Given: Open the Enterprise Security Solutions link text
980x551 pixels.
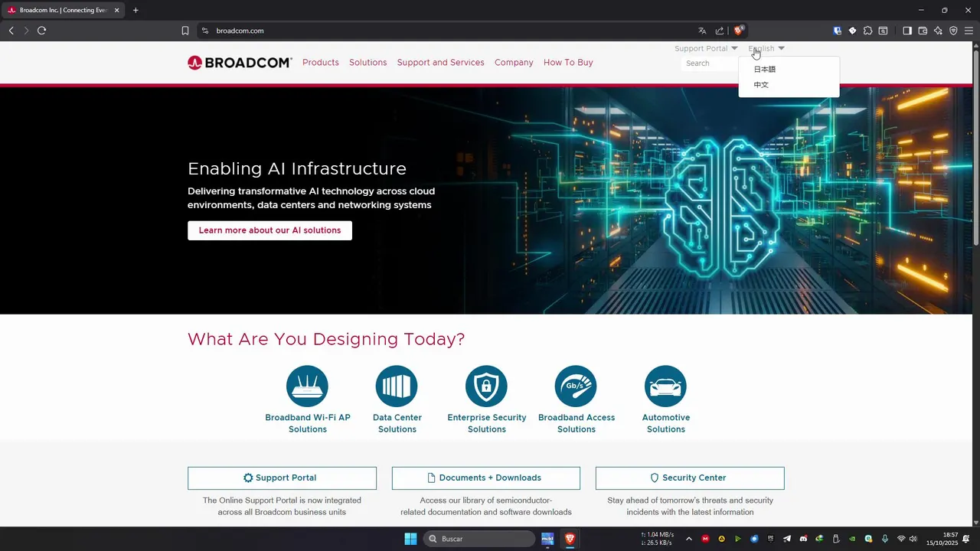Looking at the screenshot, I should click(x=487, y=423).
